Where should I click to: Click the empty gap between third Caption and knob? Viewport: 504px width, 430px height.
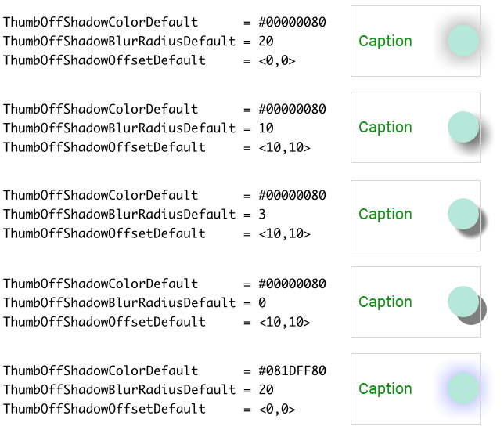click(430, 214)
